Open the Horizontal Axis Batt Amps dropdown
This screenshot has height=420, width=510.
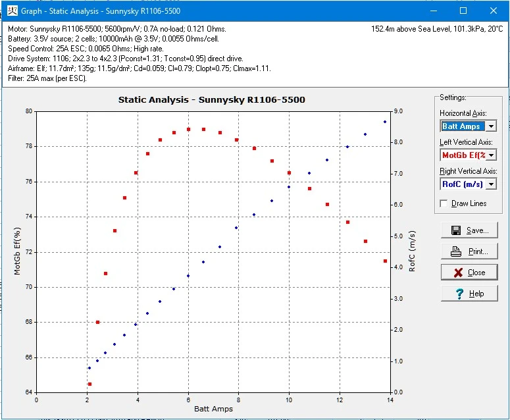491,126
